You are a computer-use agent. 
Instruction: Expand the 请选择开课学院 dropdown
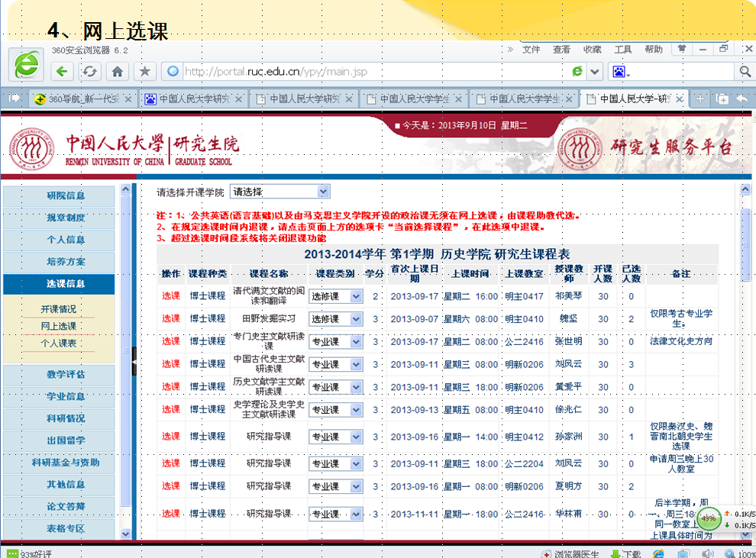[323, 192]
